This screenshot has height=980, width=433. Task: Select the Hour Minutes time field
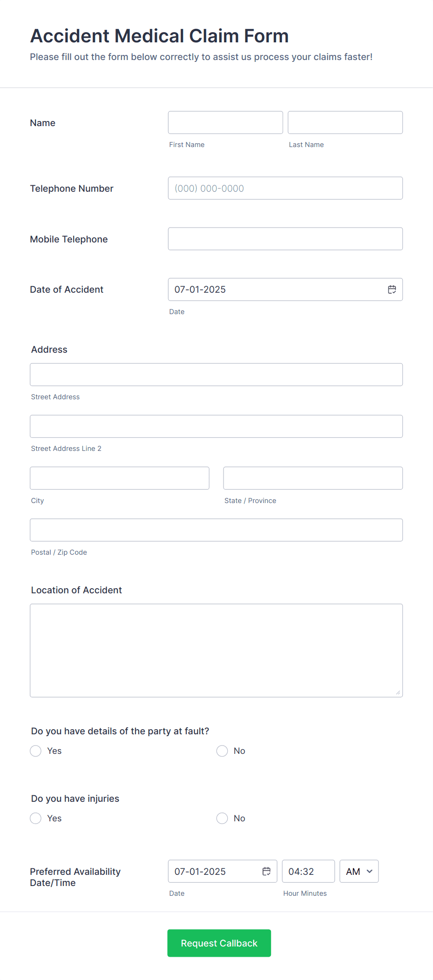(308, 871)
